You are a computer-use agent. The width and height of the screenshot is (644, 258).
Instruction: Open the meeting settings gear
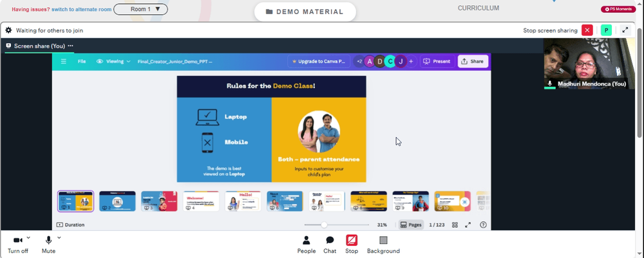(8, 30)
